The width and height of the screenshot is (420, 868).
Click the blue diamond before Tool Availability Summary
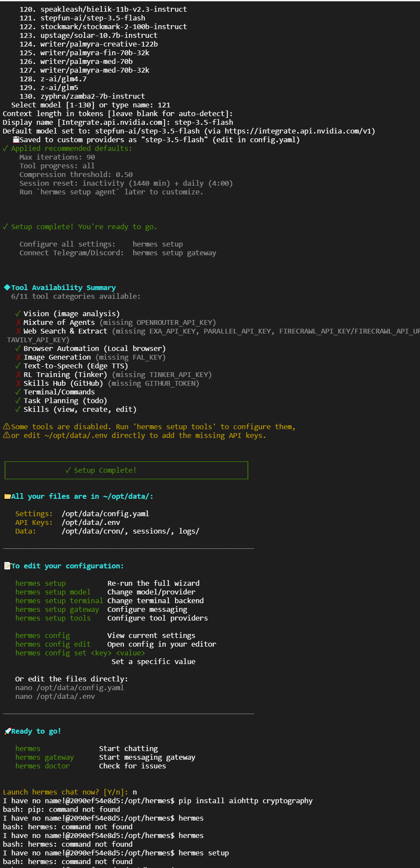7,287
